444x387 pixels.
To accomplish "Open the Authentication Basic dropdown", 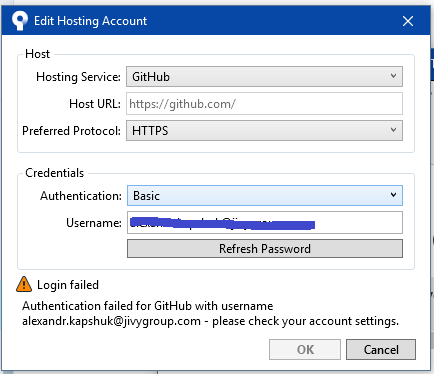I will pyautogui.click(x=265, y=196).
